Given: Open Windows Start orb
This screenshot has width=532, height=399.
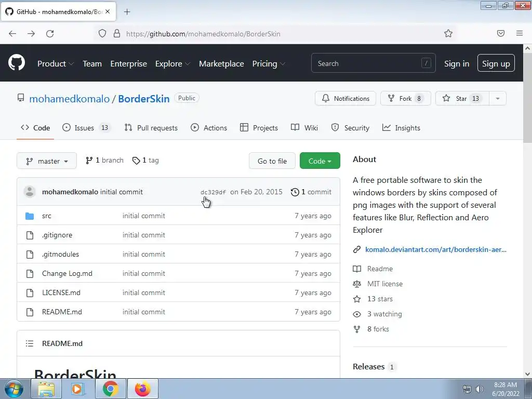Looking at the screenshot, I should (x=14, y=389).
